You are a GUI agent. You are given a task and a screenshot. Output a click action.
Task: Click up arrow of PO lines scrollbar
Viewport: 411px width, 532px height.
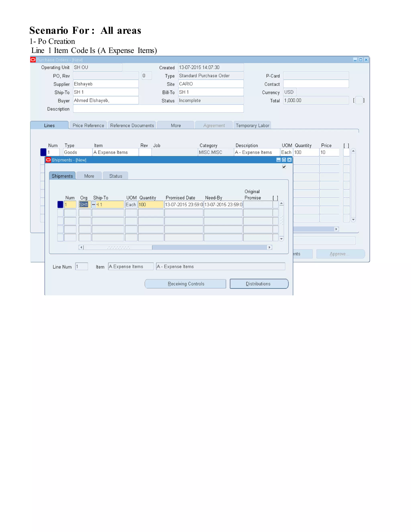(353, 151)
